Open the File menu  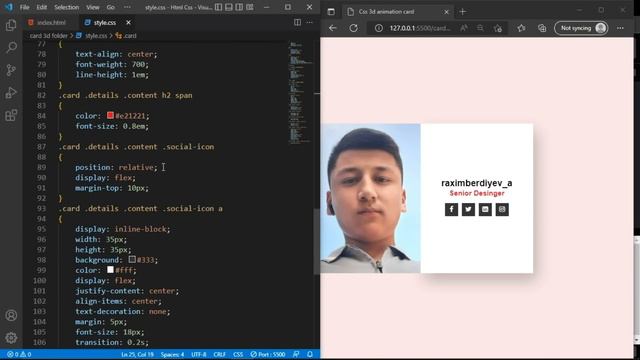click(24, 7)
